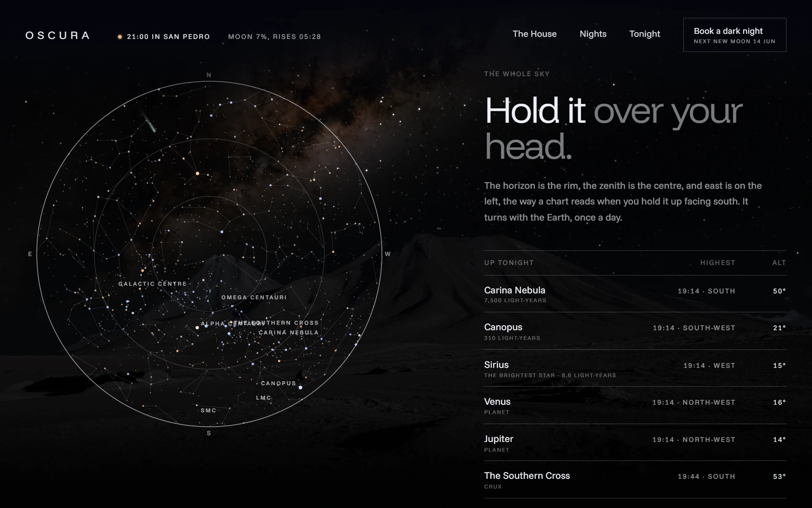
Task: Click the W compass marker
Action: (388, 254)
